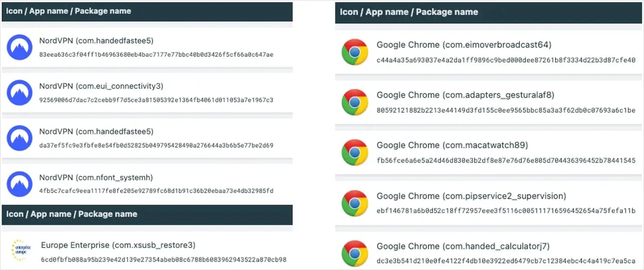This screenshot has height=270, width=644.
Task: Open the Europe Enterprise (com.xsusb_restore3) entry name
Action: click(118, 245)
